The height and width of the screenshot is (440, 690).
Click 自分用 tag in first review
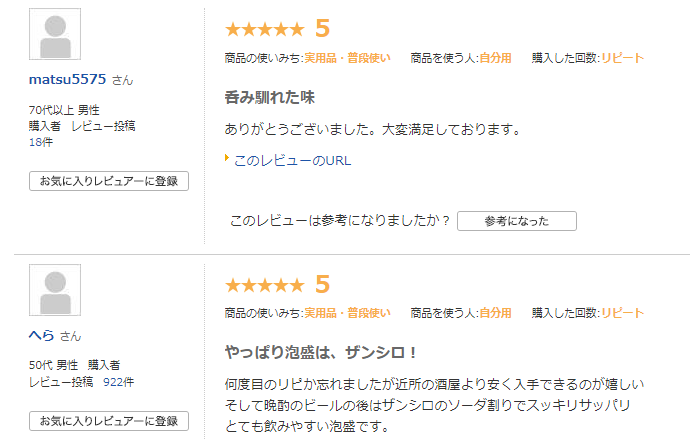495,58
